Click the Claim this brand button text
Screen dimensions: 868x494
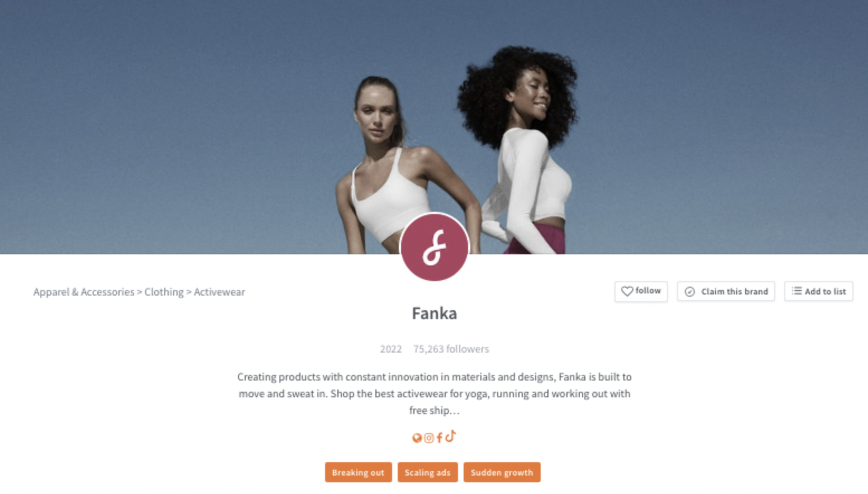pyautogui.click(x=735, y=292)
